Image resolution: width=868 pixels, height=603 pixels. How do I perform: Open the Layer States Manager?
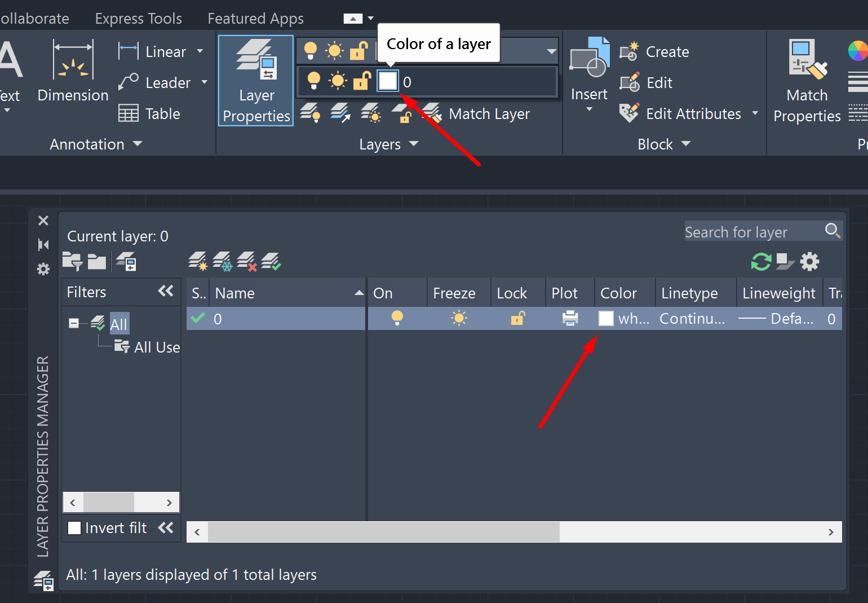[x=126, y=261]
